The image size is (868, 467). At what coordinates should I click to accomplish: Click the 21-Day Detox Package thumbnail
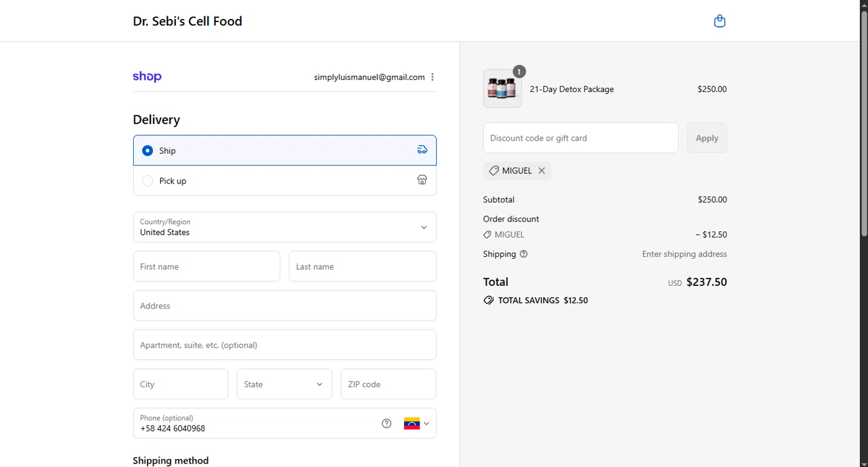502,89
